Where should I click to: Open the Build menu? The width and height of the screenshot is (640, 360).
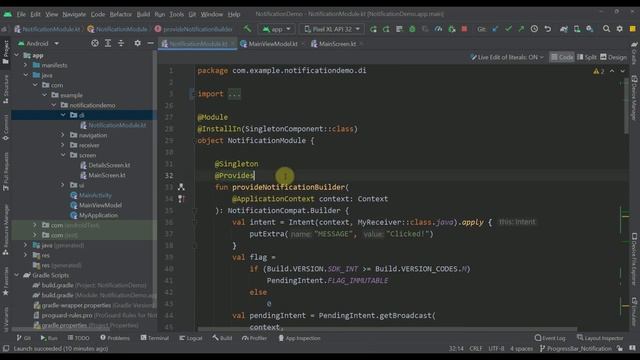[x=143, y=14]
